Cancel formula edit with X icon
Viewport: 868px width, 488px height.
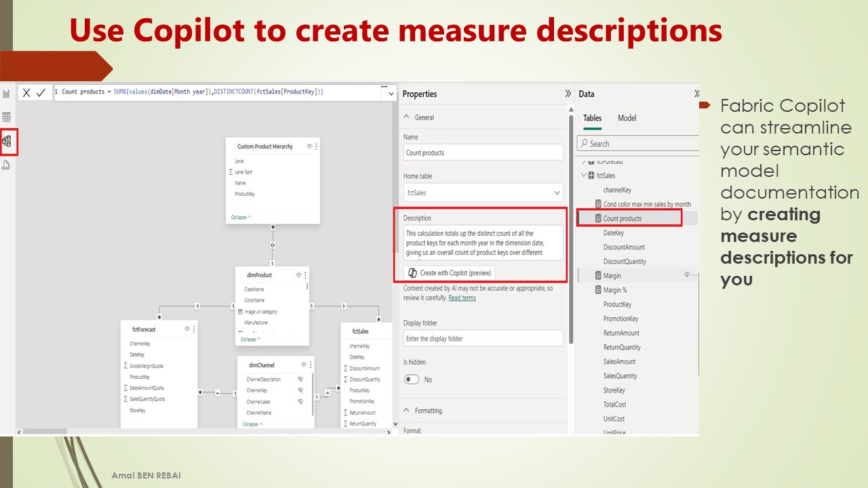coord(26,93)
